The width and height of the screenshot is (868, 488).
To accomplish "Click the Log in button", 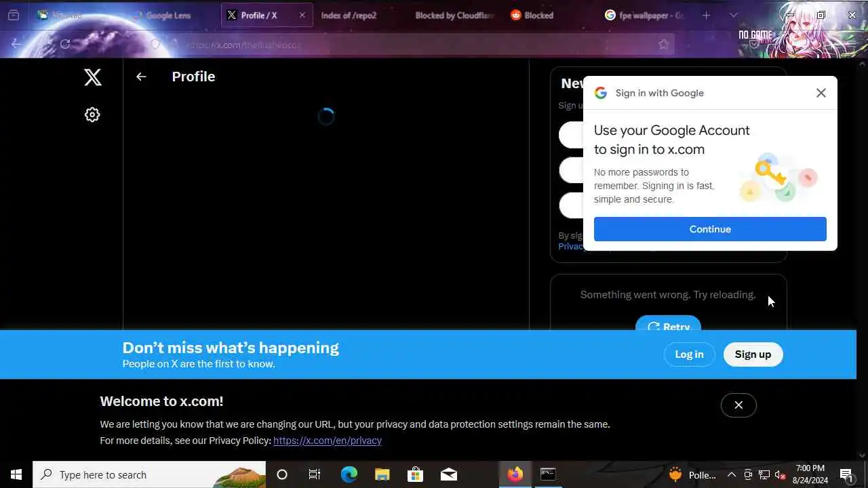I will 689,354.
